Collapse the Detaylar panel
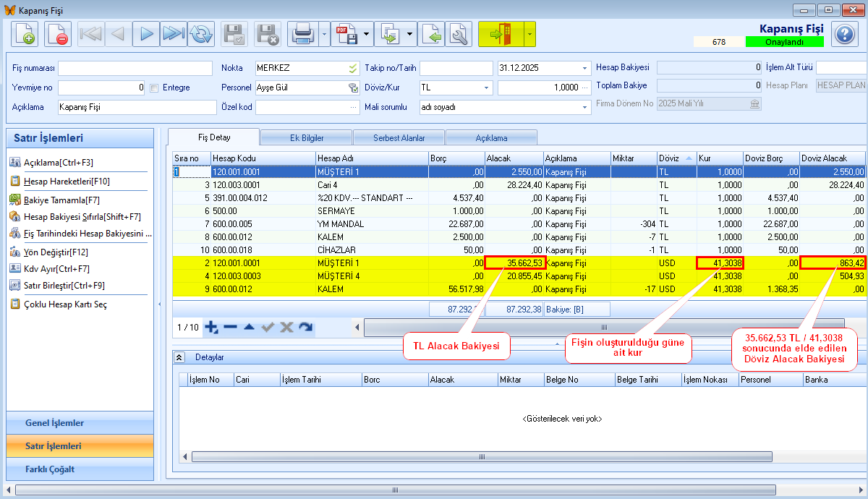 tap(180, 357)
